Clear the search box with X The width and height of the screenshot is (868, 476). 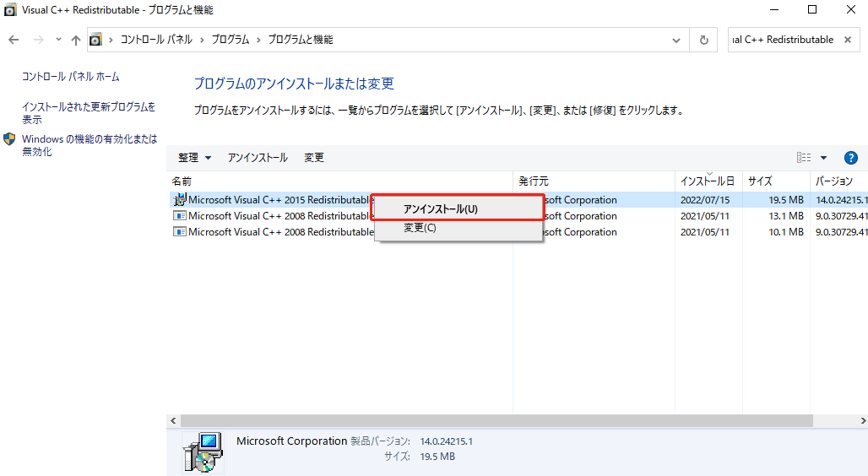[848, 40]
